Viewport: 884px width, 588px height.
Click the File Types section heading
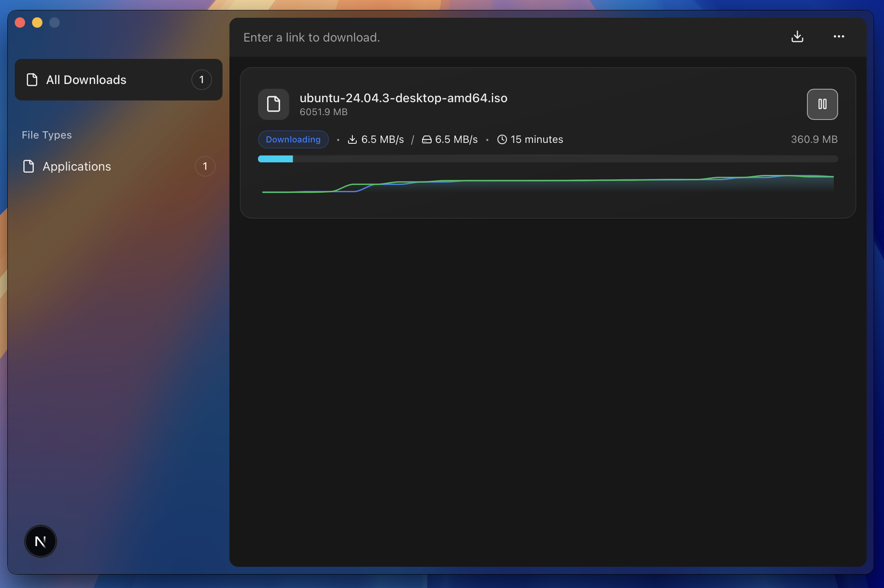coord(47,135)
